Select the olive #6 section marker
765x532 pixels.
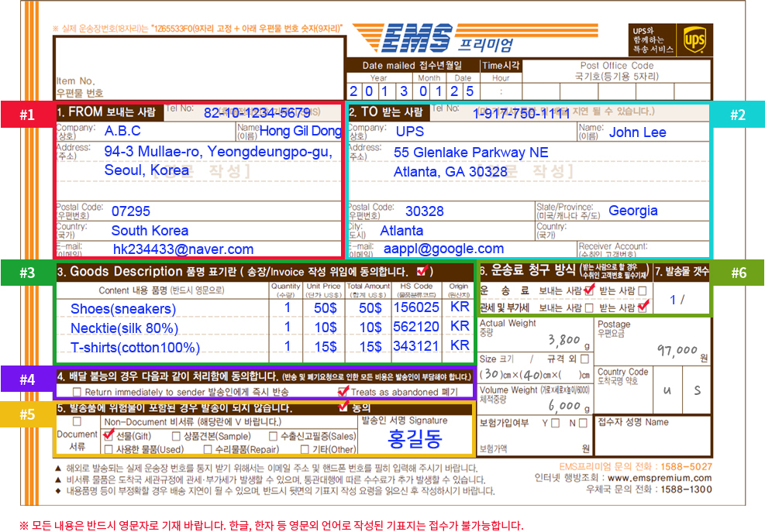(x=738, y=273)
